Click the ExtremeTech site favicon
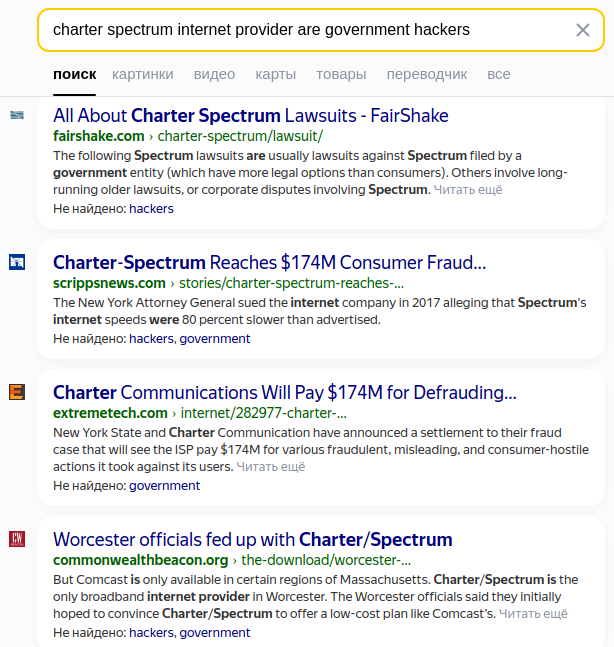 [x=17, y=392]
